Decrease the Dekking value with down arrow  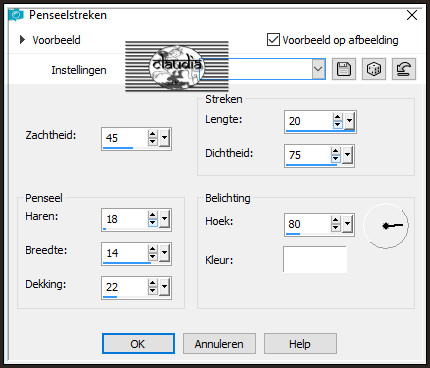coord(152,291)
